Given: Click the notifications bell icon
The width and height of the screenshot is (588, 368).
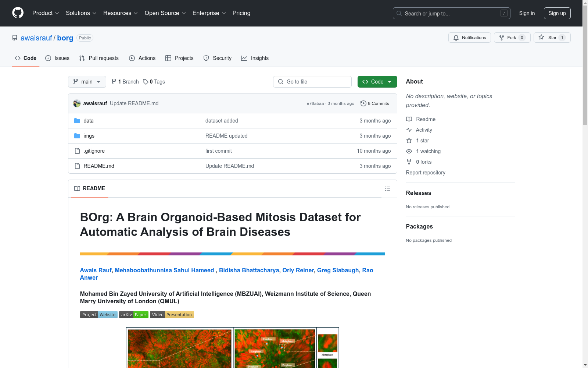Looking at the screenshot, I should [x=456, y=38].
